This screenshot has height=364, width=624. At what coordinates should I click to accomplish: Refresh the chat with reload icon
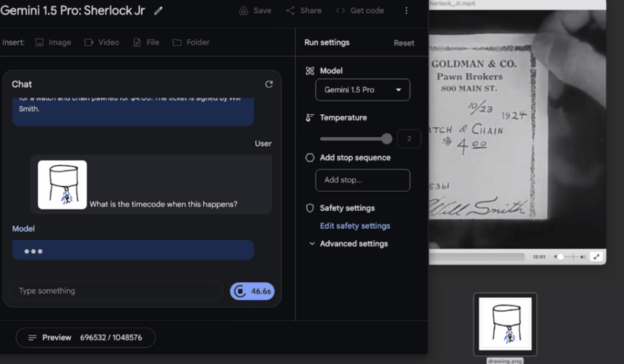[x=269, y=84]
